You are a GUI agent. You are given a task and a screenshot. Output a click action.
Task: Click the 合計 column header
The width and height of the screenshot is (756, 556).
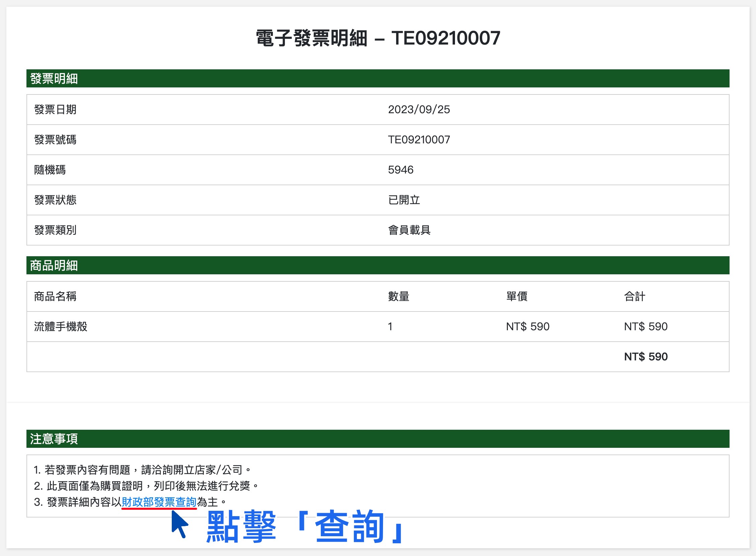coord(634,296)
